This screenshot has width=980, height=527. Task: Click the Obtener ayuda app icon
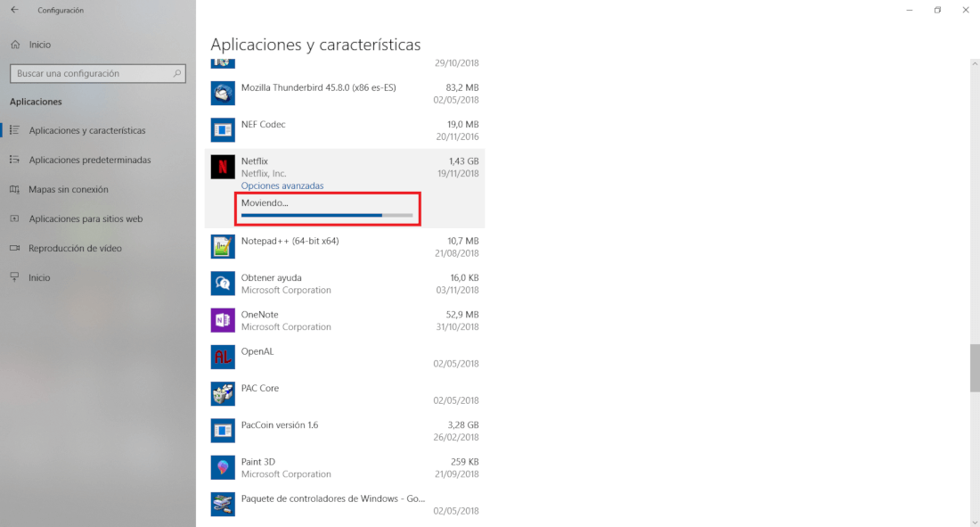click(x=223, y=284)
